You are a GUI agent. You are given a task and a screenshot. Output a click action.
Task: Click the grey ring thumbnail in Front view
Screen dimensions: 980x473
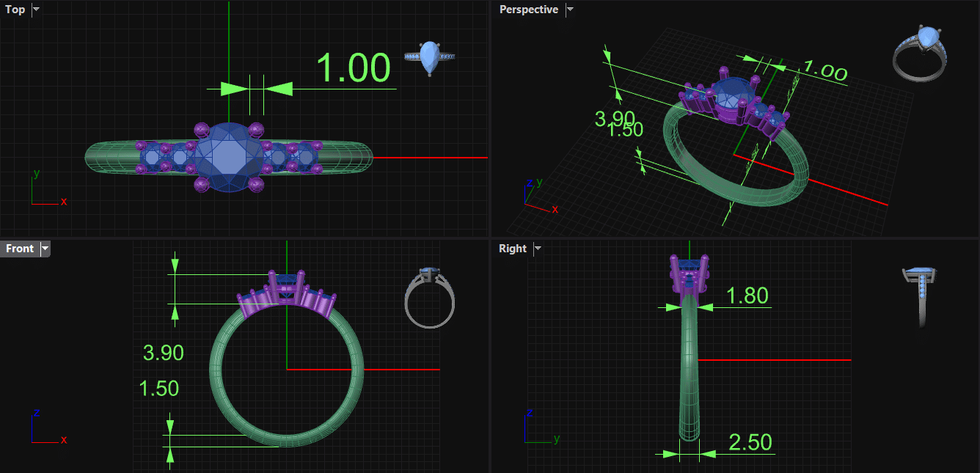tap(429, 297)
